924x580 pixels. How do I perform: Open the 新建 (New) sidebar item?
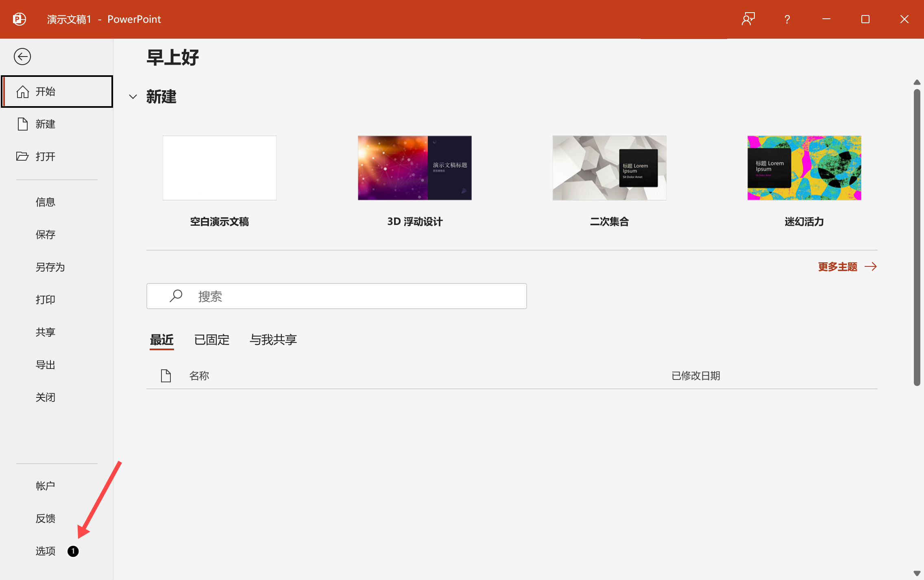[x=45, y=124]
